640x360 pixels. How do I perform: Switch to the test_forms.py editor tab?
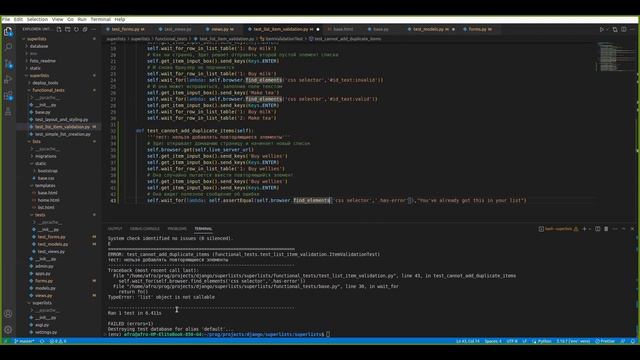pos(126,29)
